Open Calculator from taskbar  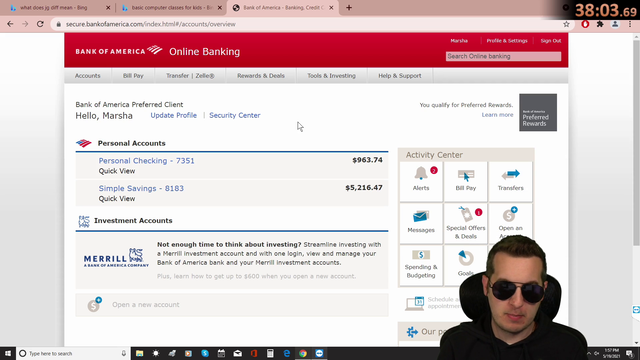coord(270,353)
